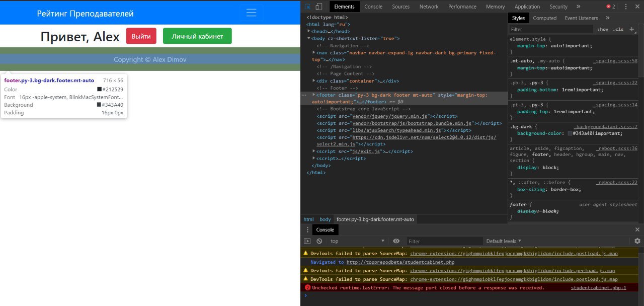Viewport: 644px width, 306px height.
Task: Select the Elements tab
Action: point(345,7)
